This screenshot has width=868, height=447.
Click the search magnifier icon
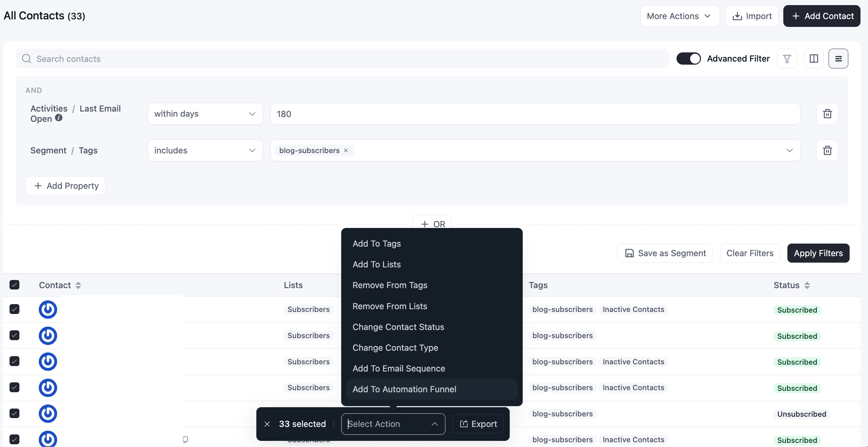tap(26, 59)
